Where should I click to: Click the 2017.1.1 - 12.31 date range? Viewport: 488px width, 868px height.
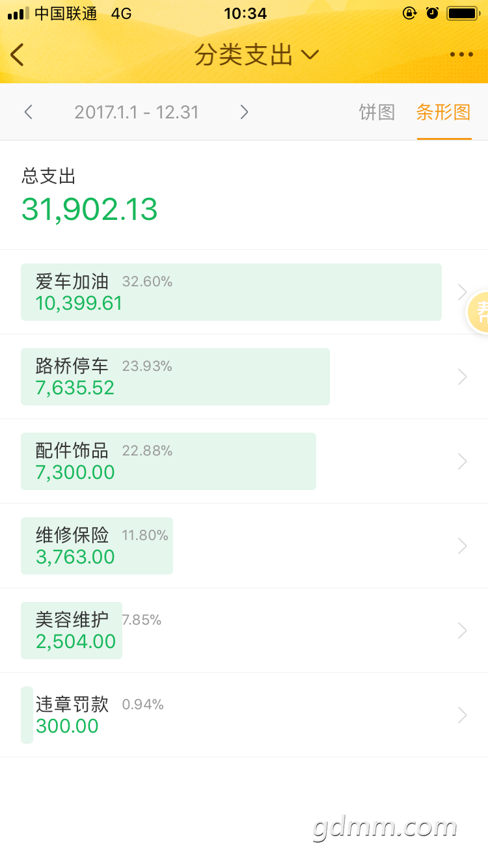[x=137, y=112]
